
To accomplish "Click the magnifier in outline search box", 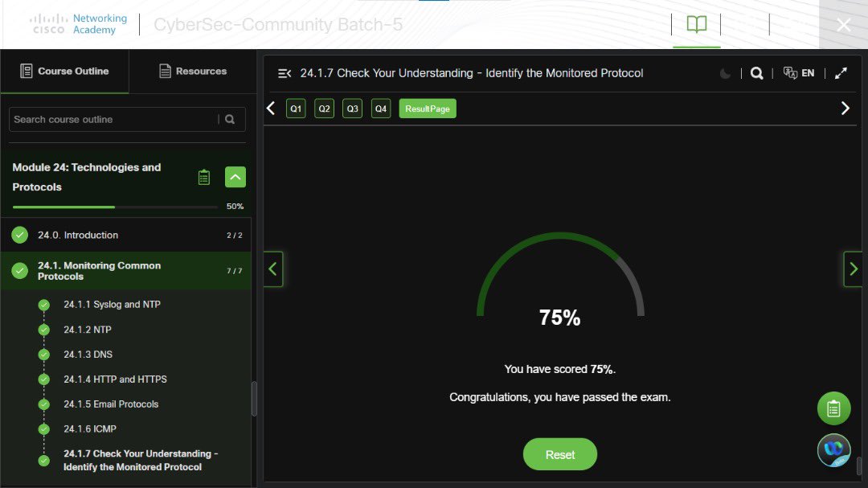I will tap(230, 119).
